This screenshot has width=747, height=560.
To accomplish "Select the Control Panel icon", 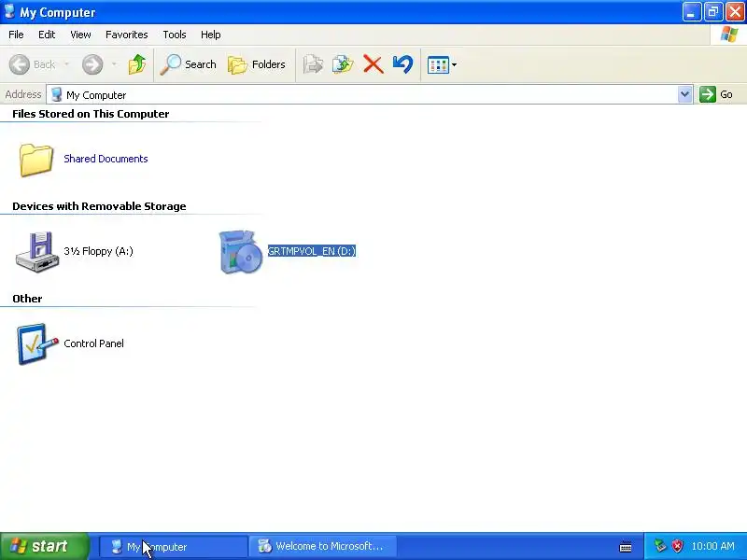I will (x=37, y=343).
